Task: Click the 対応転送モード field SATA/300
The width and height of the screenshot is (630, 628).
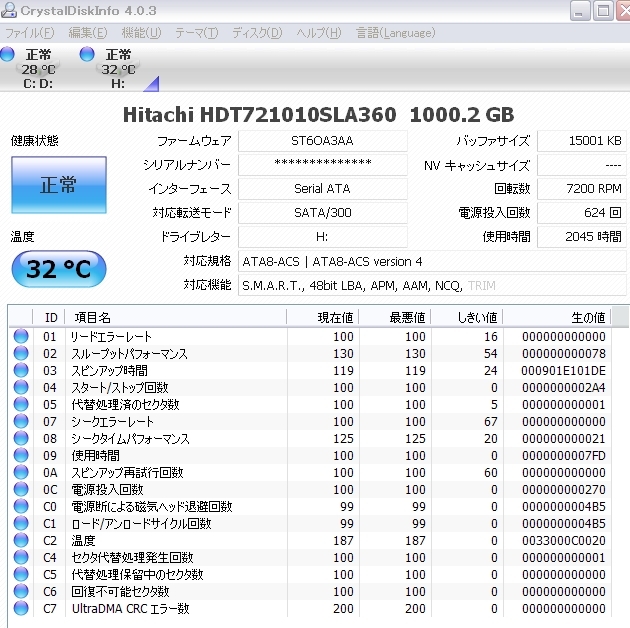Action: (x=323, y=213)
